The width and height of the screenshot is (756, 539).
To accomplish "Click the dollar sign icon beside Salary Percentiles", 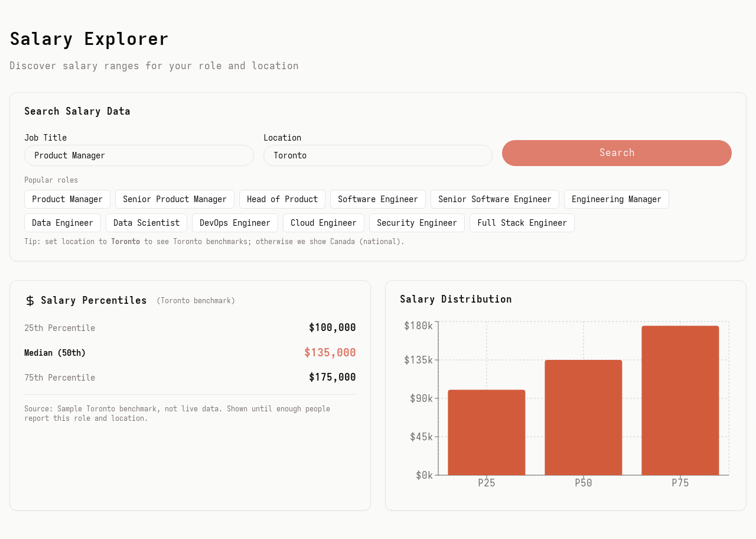I will 30,301.
